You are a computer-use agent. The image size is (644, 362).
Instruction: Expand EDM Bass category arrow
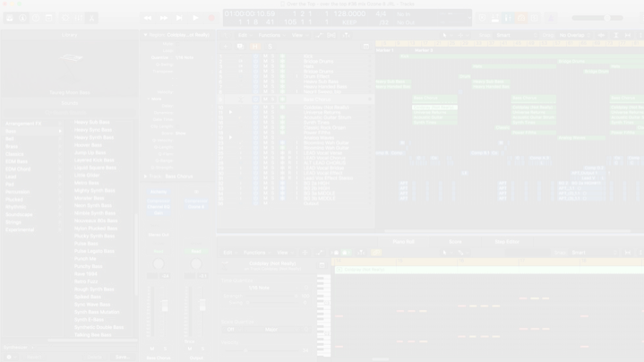(x=60, y=161)
